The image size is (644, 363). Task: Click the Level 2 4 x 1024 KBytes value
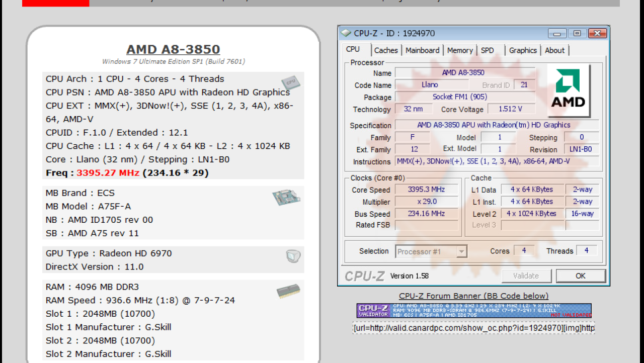click(x=532, y=214)
